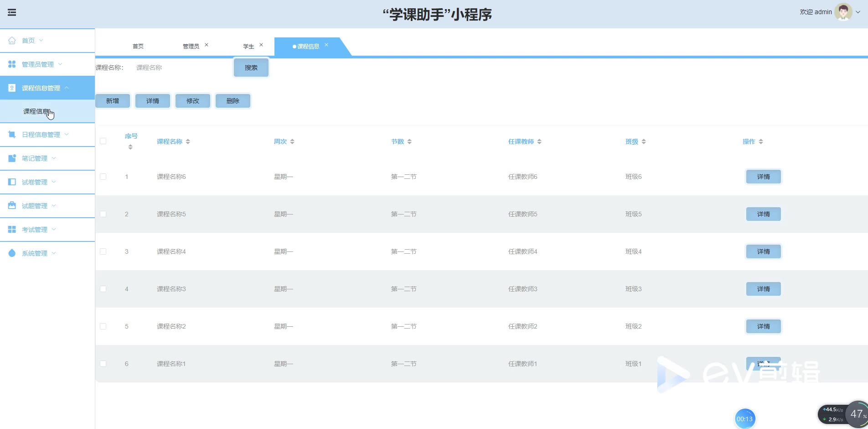Open 详情 for 课程名称5 row
Viewport: 868px width, 429px height.
(764, 214)
